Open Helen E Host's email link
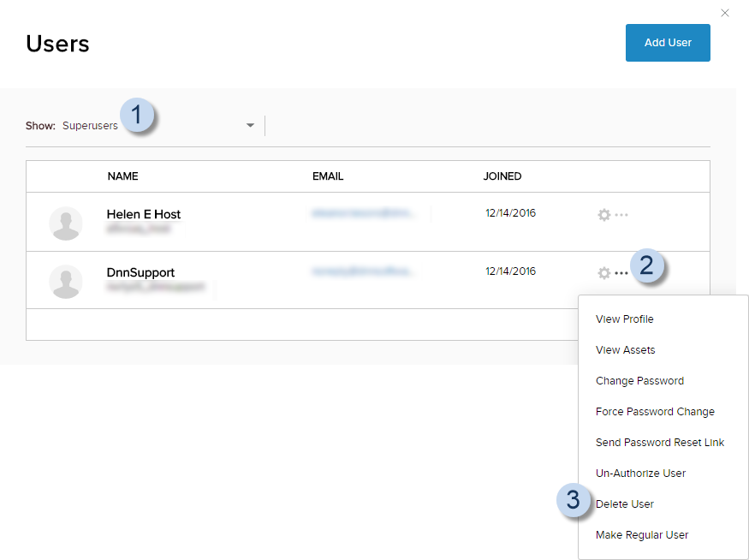Viewport: 749px width, 560px height. pos(363,213)
